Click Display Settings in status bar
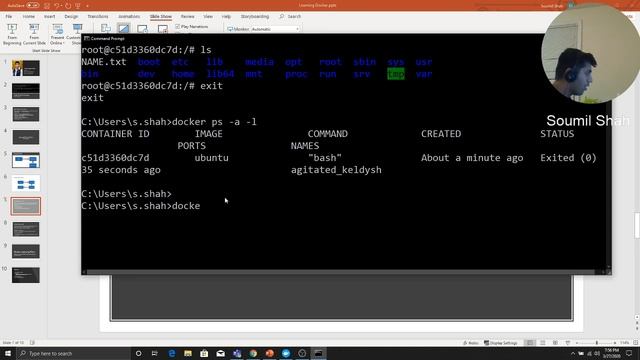 click(501, 343)
